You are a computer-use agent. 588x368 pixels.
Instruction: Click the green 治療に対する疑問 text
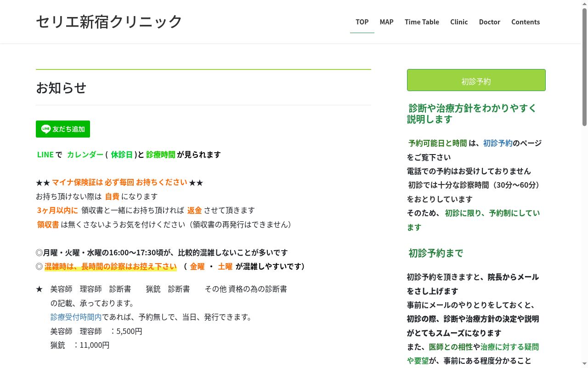(x=510, y=347)
